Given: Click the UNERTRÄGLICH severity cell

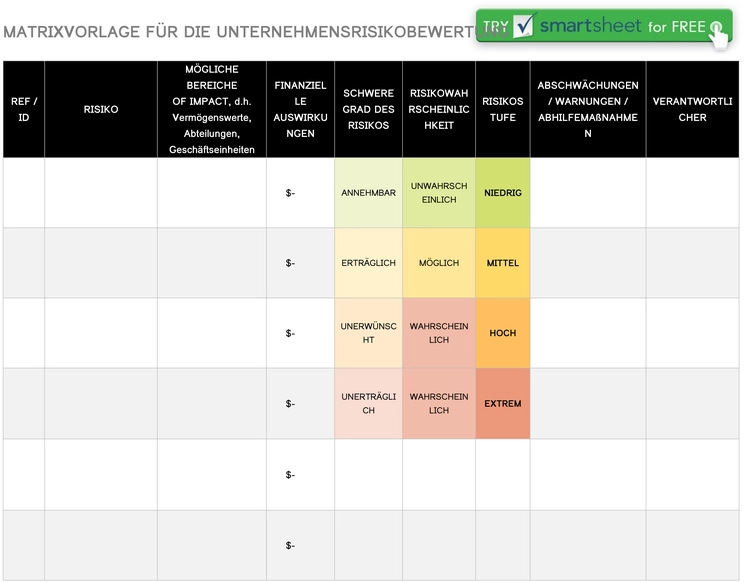Looking at the screenshot, I should coord(368,403).
